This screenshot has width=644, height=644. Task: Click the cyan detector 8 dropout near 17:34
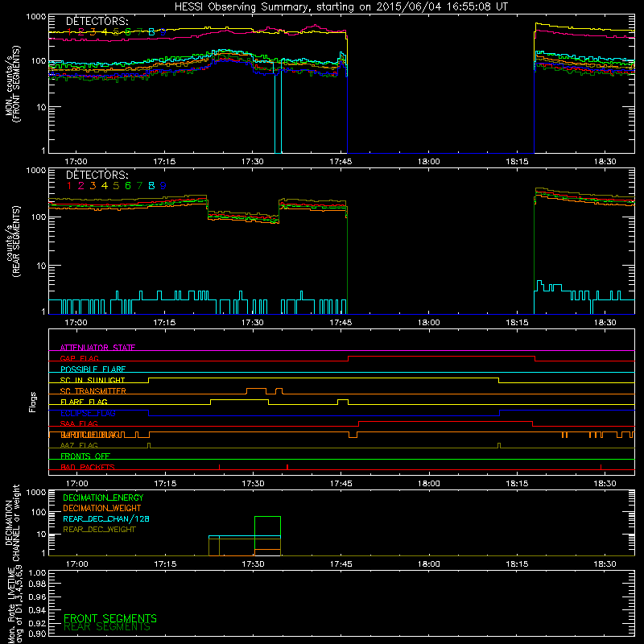click(x=278, y=109)
